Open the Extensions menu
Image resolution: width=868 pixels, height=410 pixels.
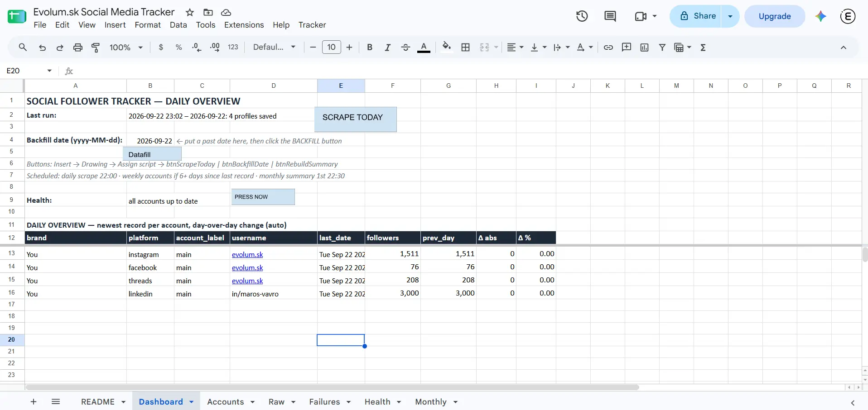point(244,25)
